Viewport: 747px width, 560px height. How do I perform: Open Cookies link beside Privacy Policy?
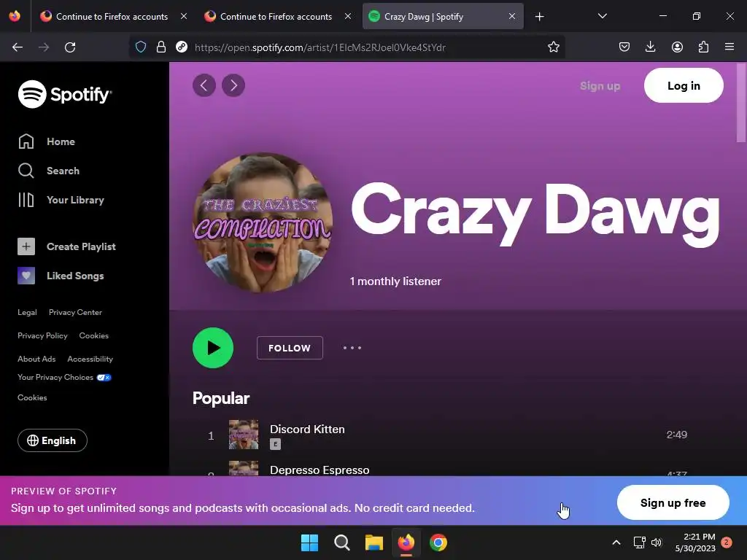94,335
